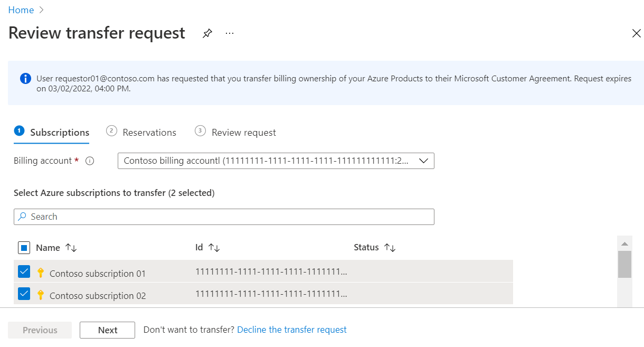
Task: Sort subscriptions by Status column
Action: coord(390,248)
